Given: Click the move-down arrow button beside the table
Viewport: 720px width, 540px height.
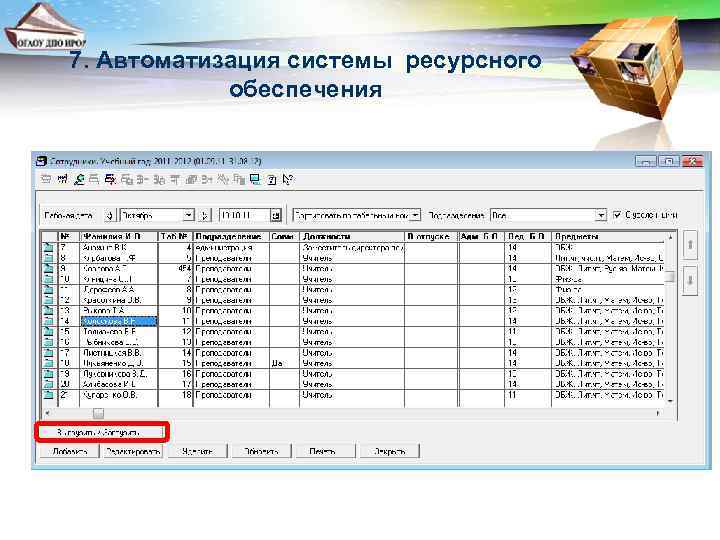Looking at the screenshot, I should [690, 280].
